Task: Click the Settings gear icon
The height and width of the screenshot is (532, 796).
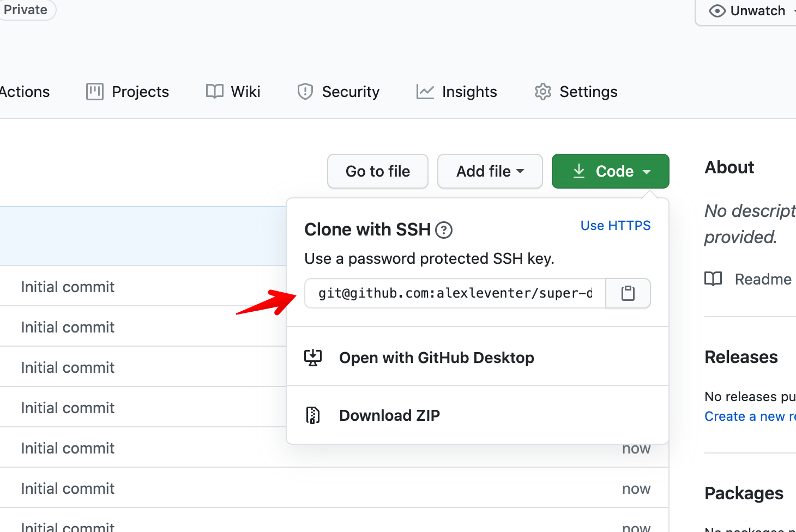Action: click(543, 92)
